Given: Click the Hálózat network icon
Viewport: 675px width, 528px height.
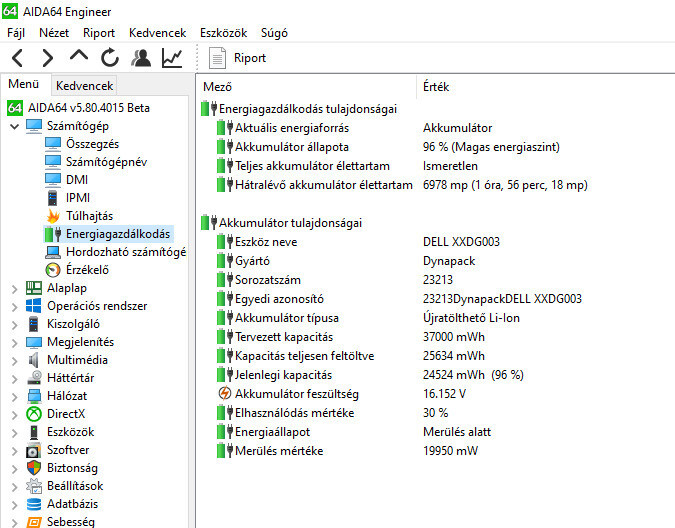Looking at the screenshot, I should 34,396.
